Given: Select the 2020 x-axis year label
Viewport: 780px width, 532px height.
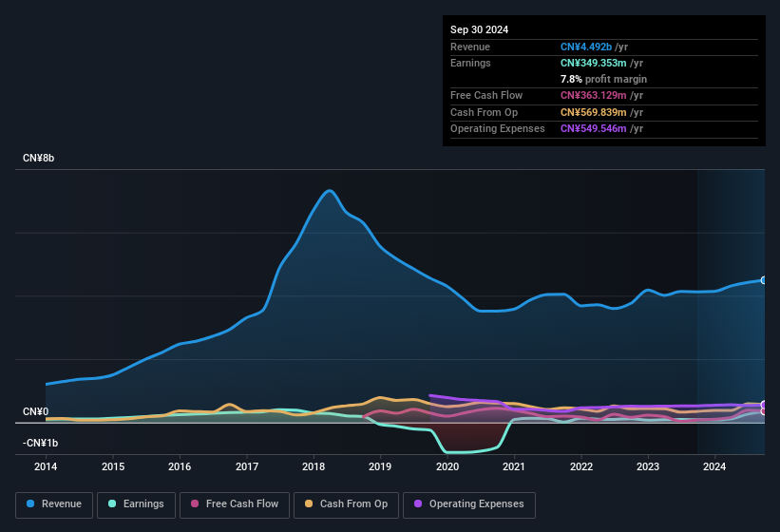Looking at the screenshot, I should 447,466.
